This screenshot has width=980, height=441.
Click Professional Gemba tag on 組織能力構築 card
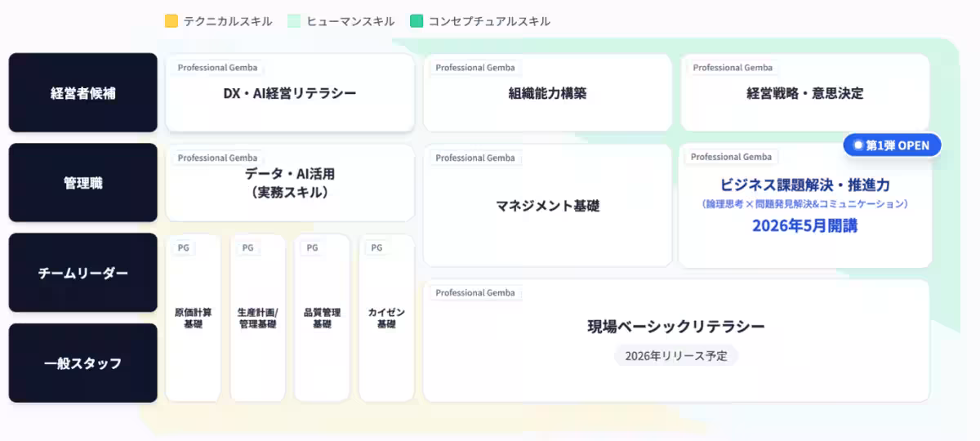[x=475, y=68]
